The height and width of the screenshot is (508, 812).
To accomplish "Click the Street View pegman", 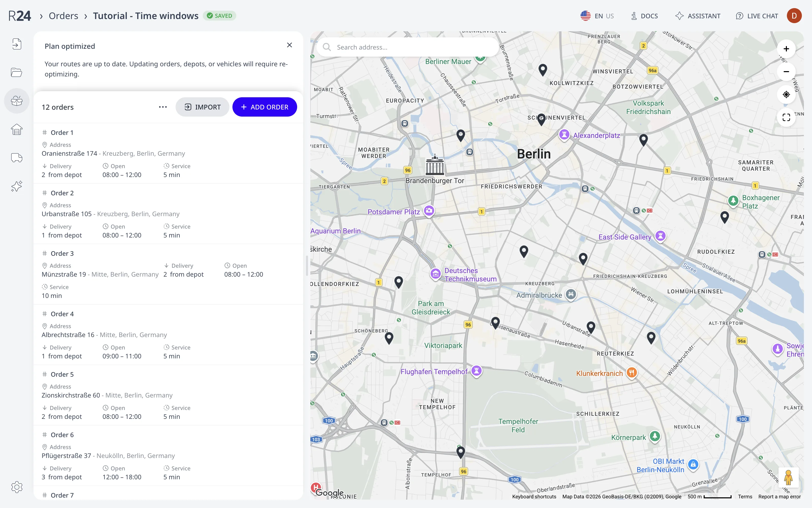I will [x=788, y=478].
